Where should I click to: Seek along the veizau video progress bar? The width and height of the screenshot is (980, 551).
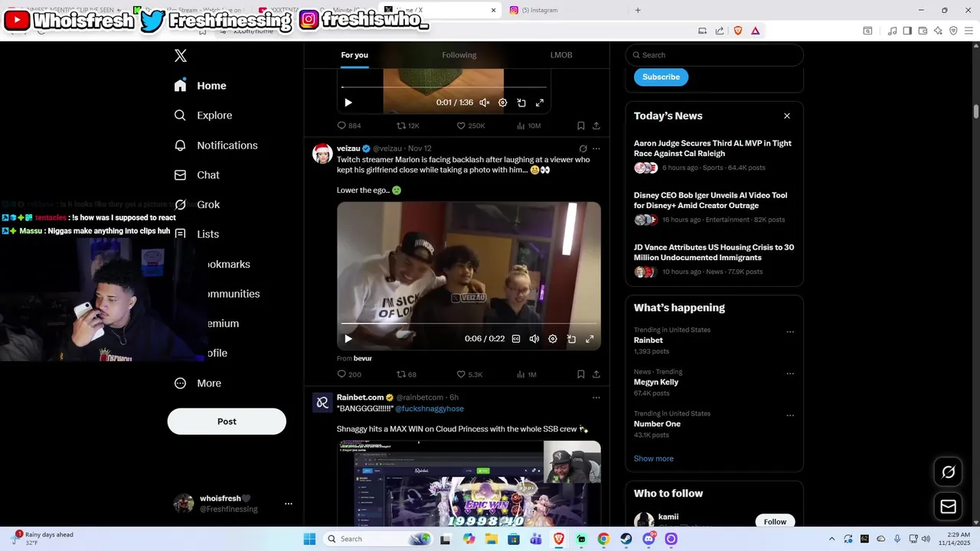coord(469,324)
